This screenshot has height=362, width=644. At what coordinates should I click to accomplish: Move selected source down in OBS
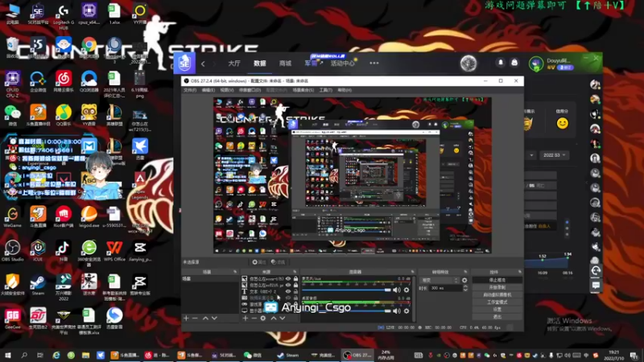click(283, 319)
